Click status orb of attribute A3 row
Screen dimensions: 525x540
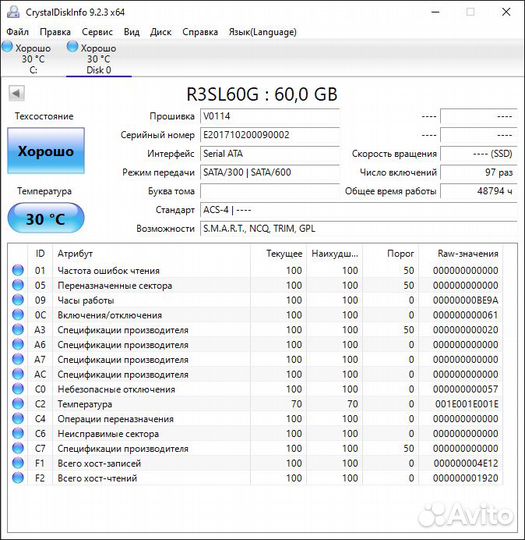[18, 330]
